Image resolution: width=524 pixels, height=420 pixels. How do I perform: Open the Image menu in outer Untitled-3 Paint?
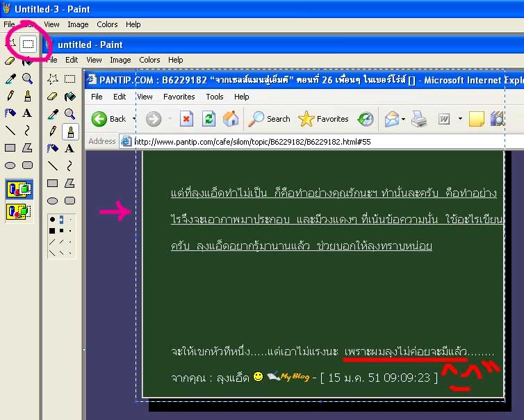click(78, 24)
